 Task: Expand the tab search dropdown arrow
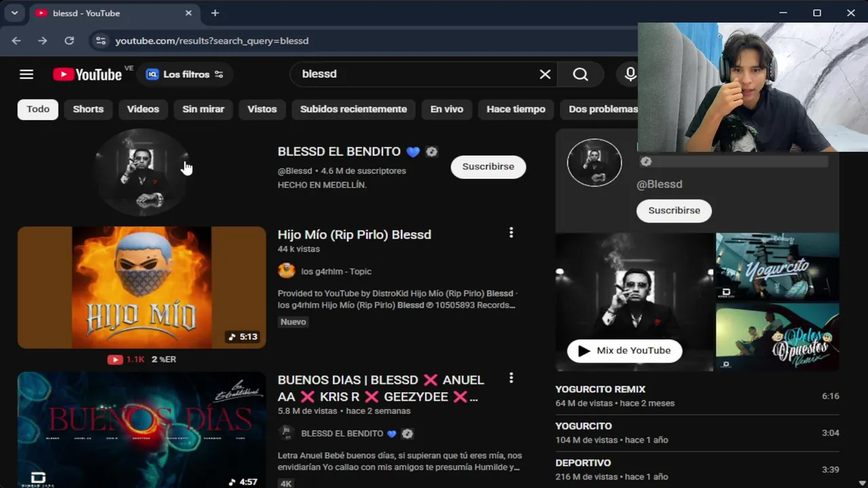pos(14,13)
